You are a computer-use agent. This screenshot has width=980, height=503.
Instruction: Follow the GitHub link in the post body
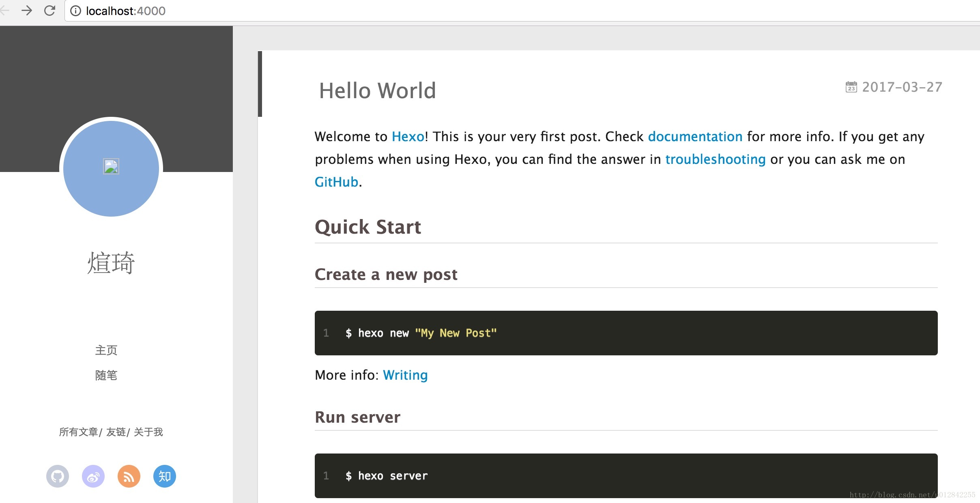pos(337,182)
